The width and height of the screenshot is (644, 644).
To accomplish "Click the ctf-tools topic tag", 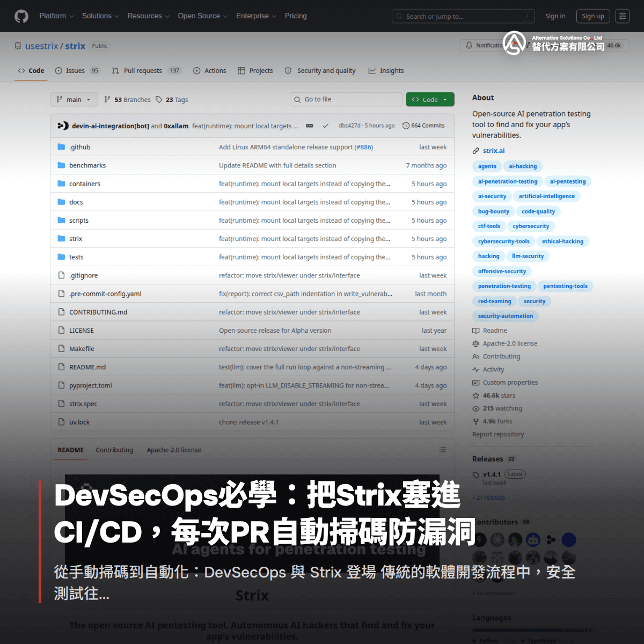I will 489,226.
